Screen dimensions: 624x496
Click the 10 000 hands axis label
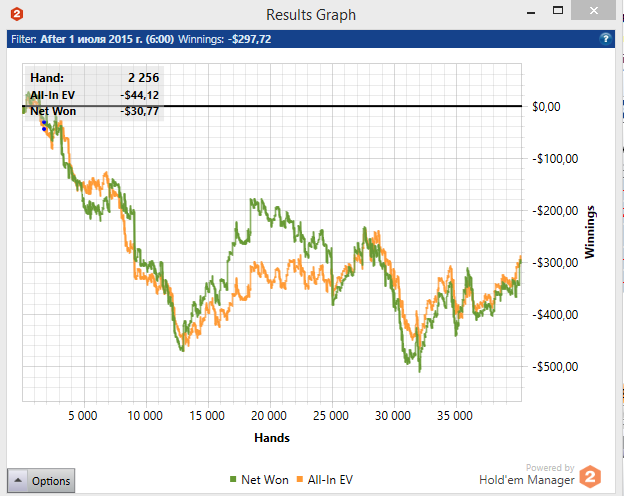pyautogui.click(x=145, y=416)
